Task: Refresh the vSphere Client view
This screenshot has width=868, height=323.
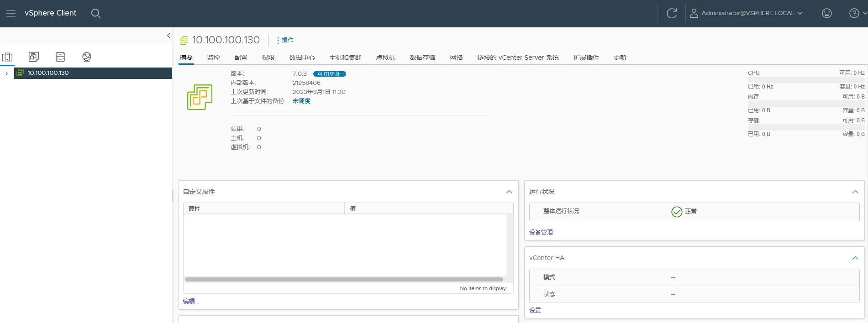Action: pos(671,13)
